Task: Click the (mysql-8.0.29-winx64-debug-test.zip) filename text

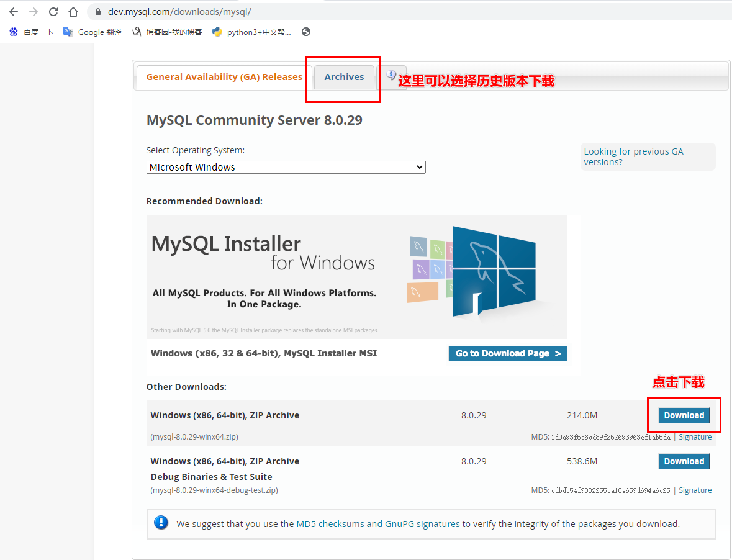Action: tap(214, 490)
